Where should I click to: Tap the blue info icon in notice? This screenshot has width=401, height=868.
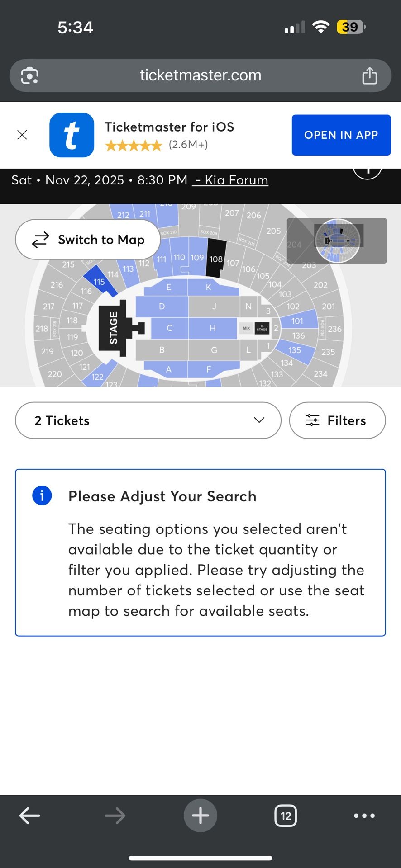point(42,496)
